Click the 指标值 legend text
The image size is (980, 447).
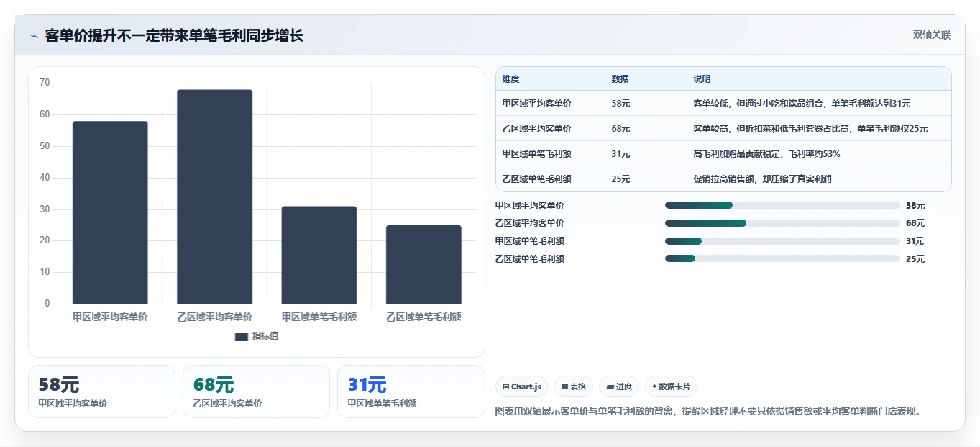(x=265, y=336)
